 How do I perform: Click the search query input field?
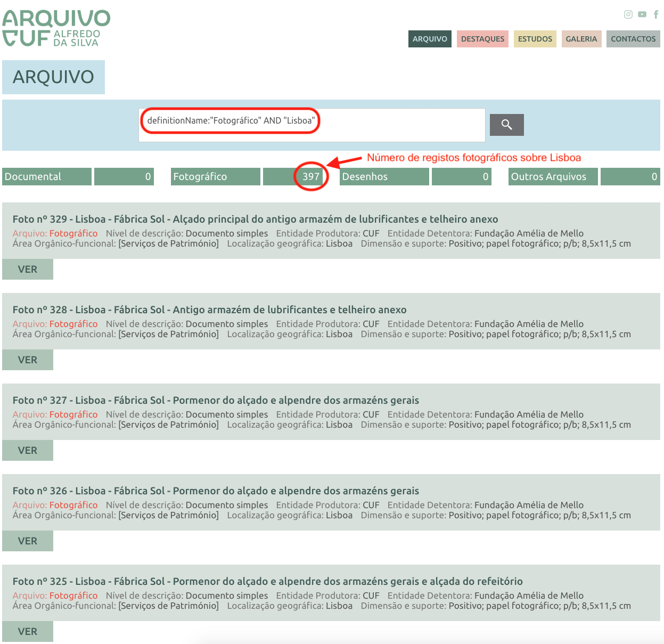[x=312, y=125]
